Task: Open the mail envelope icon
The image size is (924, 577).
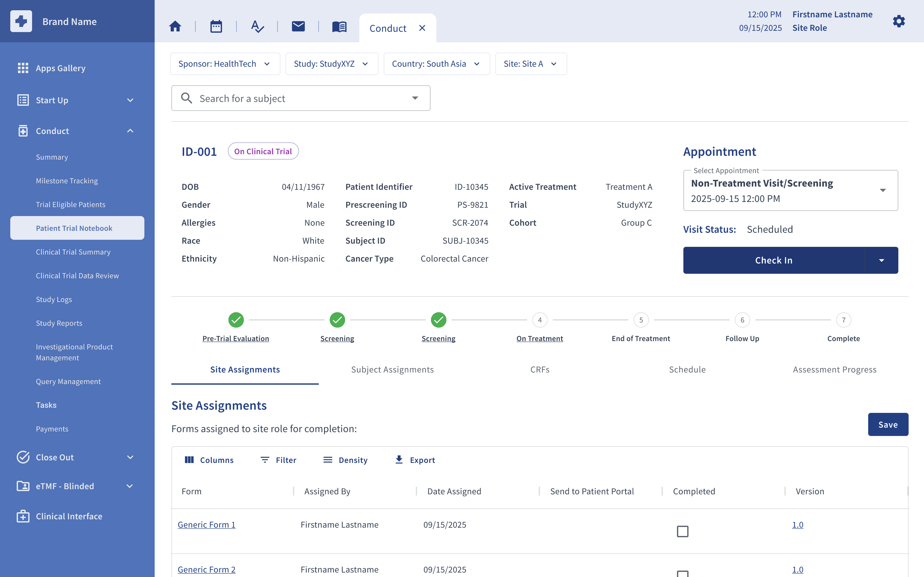Action: coord(298,26)
